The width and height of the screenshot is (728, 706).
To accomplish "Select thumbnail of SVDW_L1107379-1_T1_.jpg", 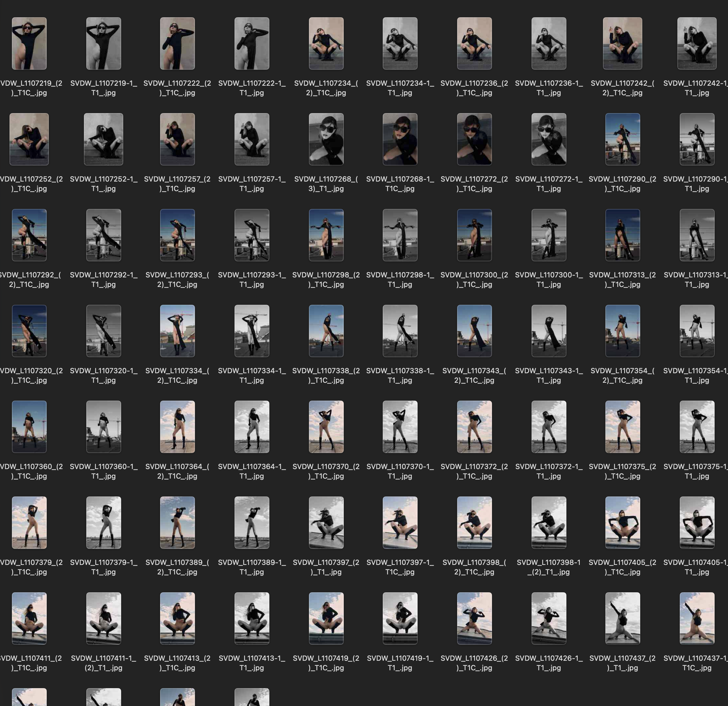I will click(x=104, y=523).
